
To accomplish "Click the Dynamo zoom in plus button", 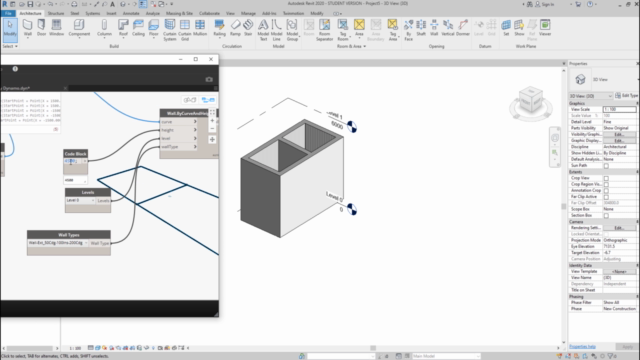I will pos(212,121).
